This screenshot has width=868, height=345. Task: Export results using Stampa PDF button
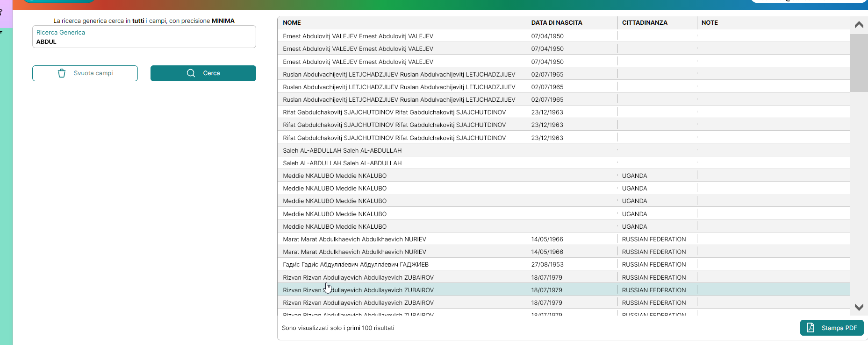pos(832,328)
